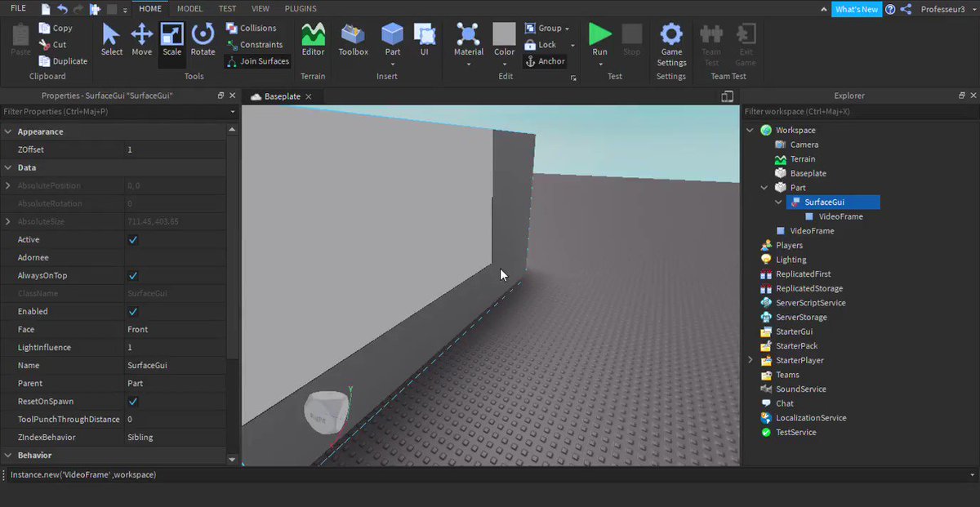
Task: Start the simulation with the Run button
Action: pyautogui.click(x=600, y=40)
